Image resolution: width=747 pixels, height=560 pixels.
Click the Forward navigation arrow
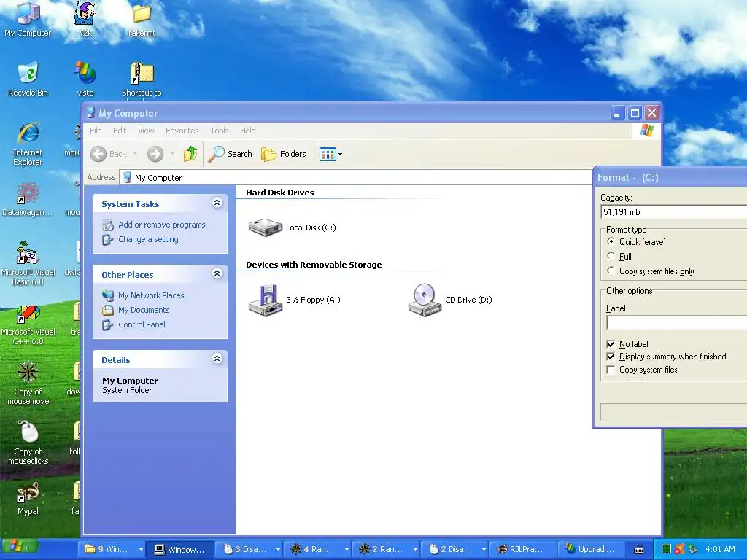click(155, 154)
